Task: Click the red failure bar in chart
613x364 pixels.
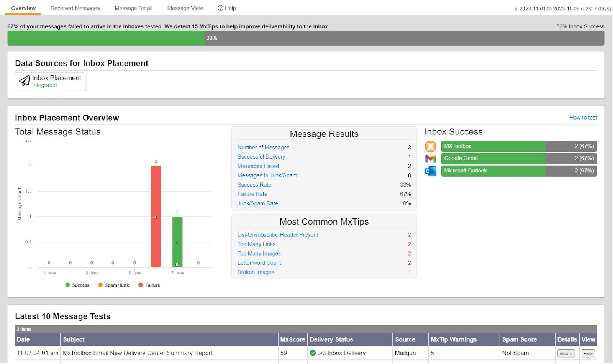Action: [x=156, y=216]
